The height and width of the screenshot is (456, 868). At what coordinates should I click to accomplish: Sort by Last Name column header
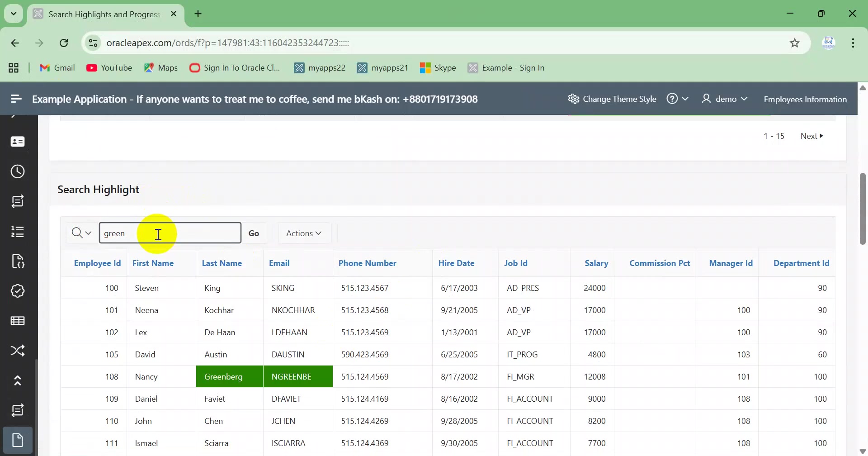tap(222, 263)
